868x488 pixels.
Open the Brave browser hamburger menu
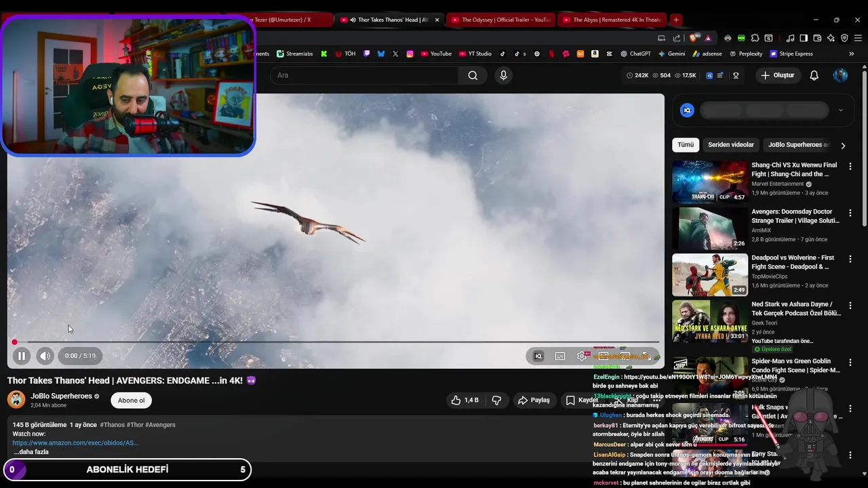pos(858,38)
